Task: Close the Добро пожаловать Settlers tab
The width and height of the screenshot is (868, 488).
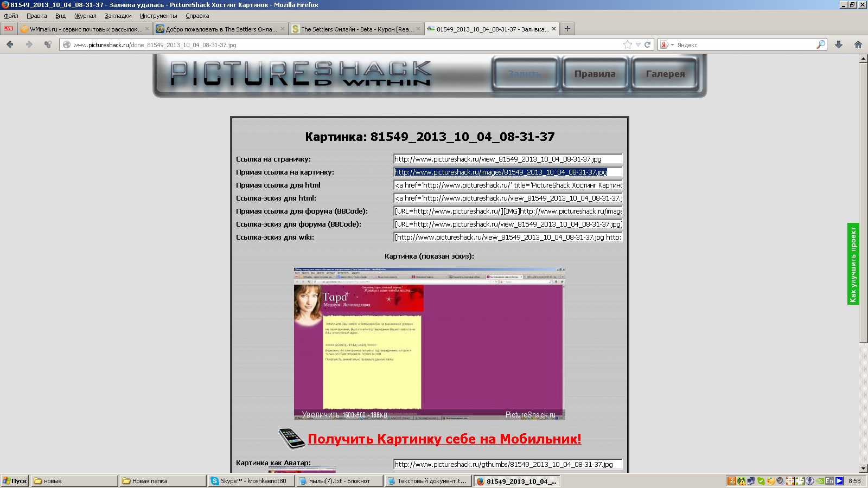Action: 282,29
